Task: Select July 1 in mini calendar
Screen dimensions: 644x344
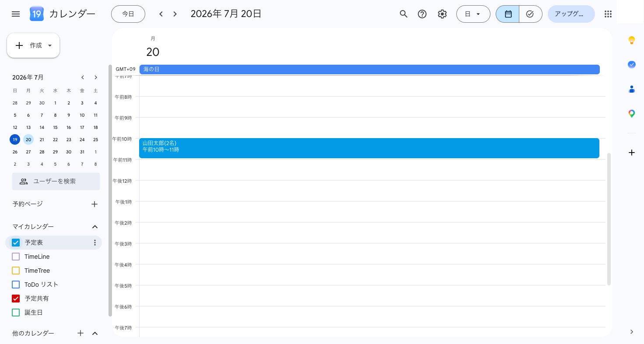Action: (x=55, y=103)
